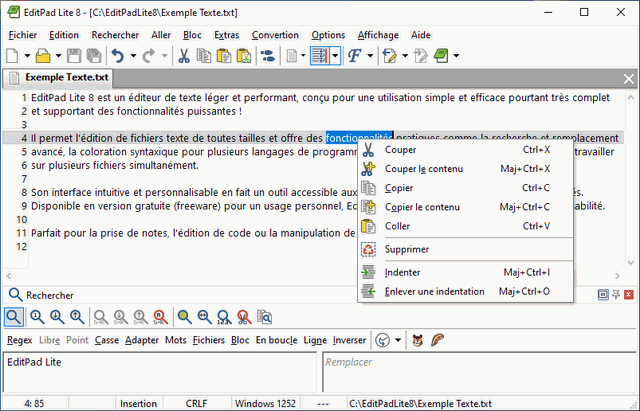Click the feather RegexMagic icon
Image resolution: width=640 pixels, height=411 pixels.
[x=437, y=340]
